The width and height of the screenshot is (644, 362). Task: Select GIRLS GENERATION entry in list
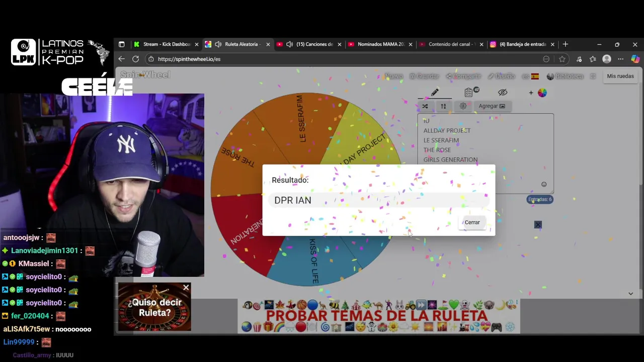point(450,160)
